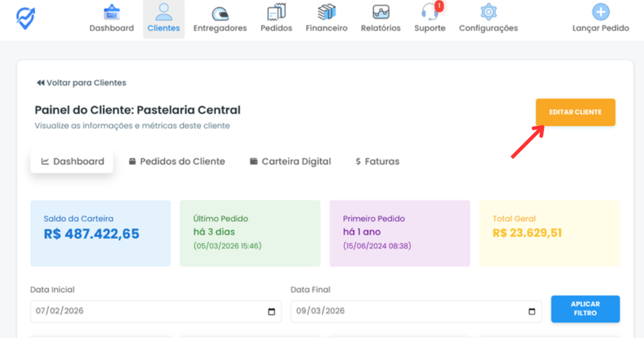Viewport: 644px width, 338px height.
Task: Open the Configurações gear icon
Action: tap(488, 12)
